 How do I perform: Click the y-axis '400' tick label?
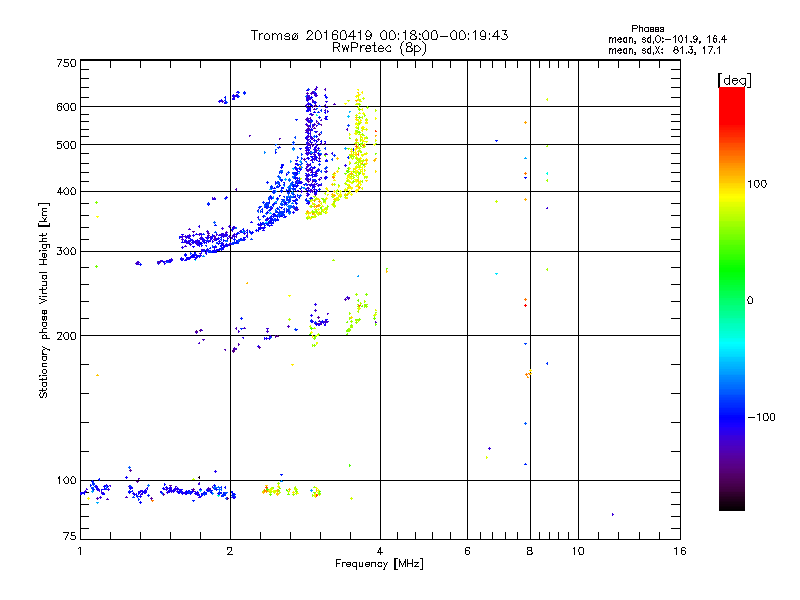tap(66, 192)
